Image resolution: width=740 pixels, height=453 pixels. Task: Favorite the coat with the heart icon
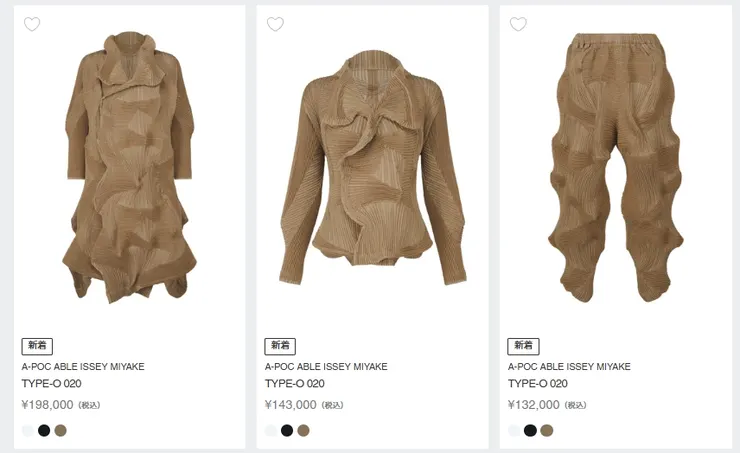[x=32, y=24]
